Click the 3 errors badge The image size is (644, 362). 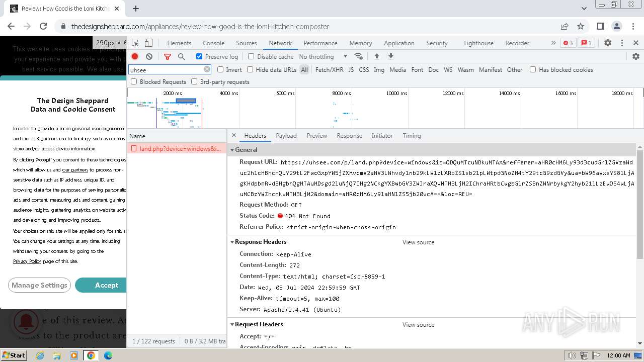pos(568,43)
